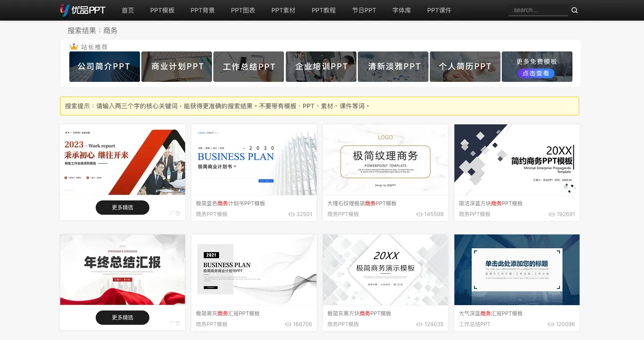Viewport: 644px width, 340px height.
Task: Open the 字体库 menu item
Action: [x=402, y=10]
